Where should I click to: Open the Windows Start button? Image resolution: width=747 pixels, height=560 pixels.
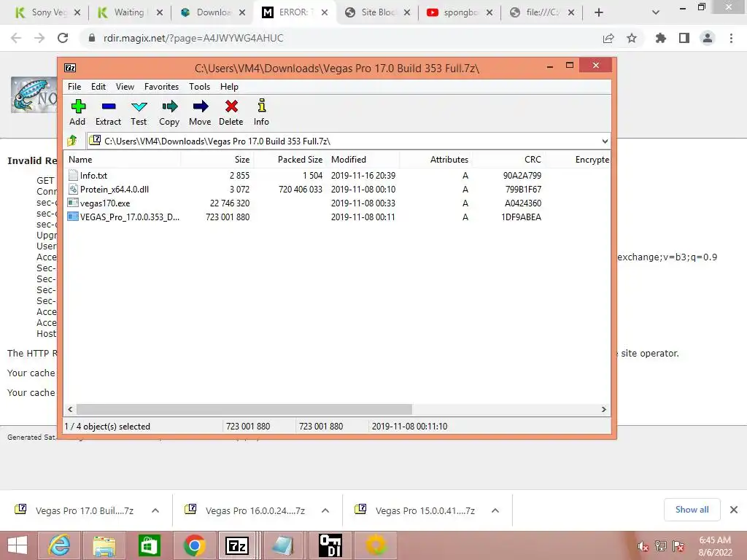[18, 545]
